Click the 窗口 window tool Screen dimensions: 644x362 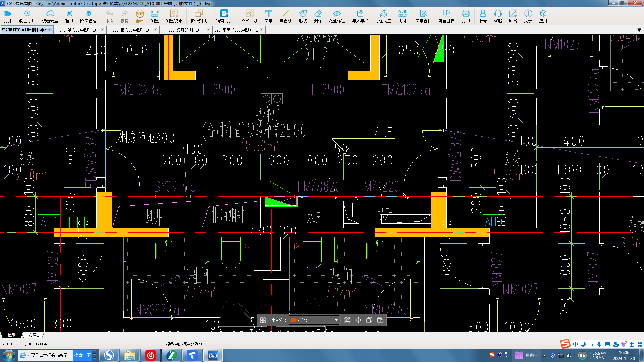(x=69, y=16)
